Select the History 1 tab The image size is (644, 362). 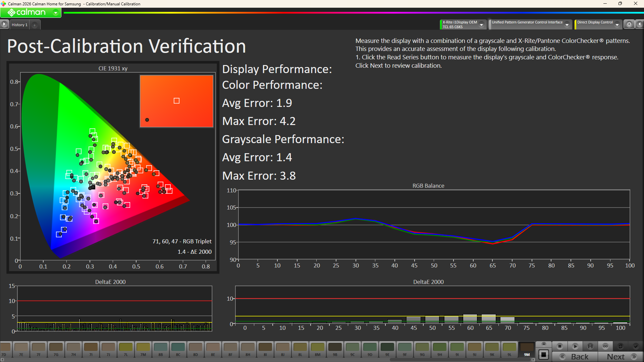click(x=19, y=25)
